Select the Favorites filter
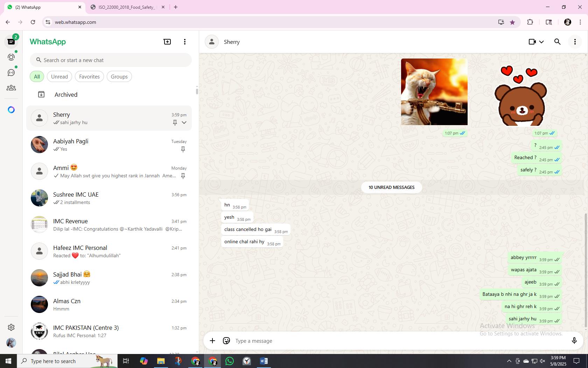The height and width of the screenshot is (368, 588). pyautogui.click(x=89, y=76)
